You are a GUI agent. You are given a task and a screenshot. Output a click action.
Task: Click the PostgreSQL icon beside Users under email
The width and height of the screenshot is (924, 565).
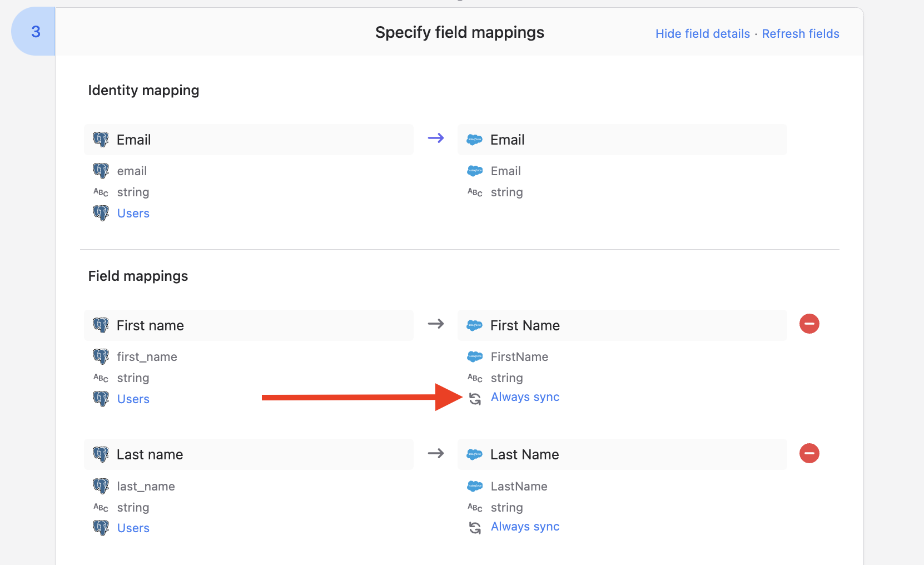(101, 213)
